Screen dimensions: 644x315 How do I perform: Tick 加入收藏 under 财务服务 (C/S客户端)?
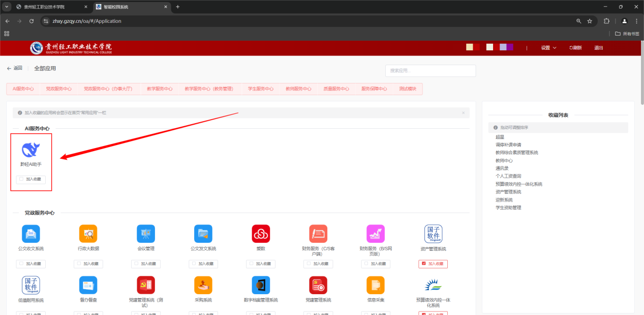(x=309, y=264)
